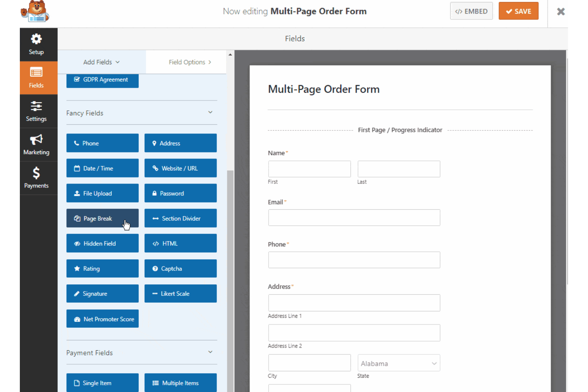588x392 pixels.
Task: Add a Website / URL field
Action: point(180,168)
